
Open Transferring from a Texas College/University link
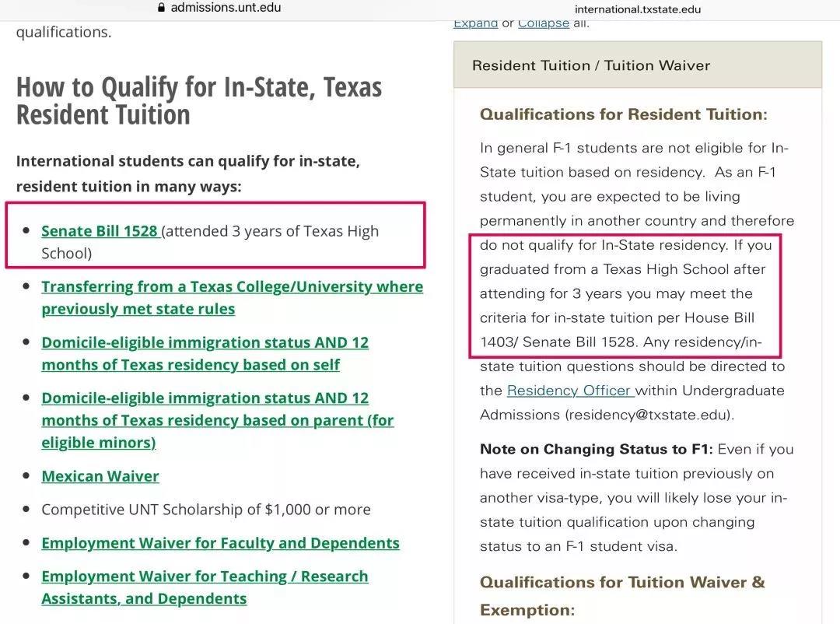coord(232,297)
